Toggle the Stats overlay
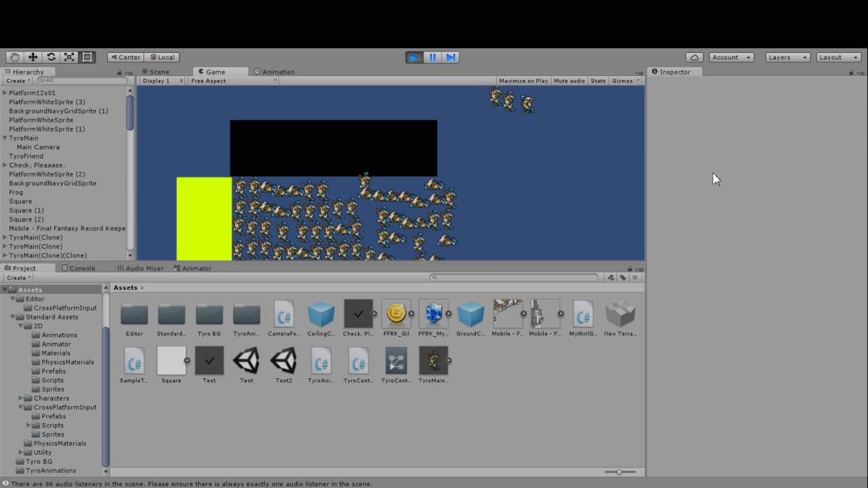This screenshot has height=488, width=868. [x=598, y=81]
